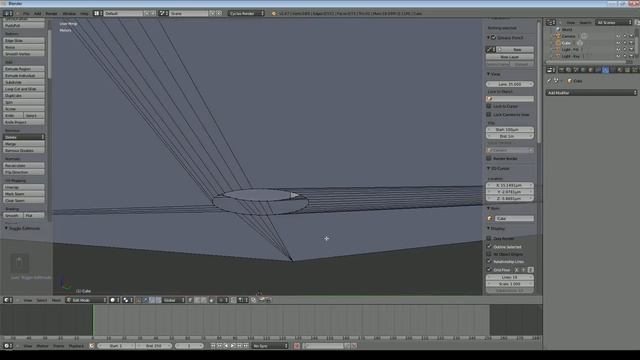Toggle the timeline preview range icon
Image resolution: width=640 pixels, height=360 pixels.
[x=92, y=346]
